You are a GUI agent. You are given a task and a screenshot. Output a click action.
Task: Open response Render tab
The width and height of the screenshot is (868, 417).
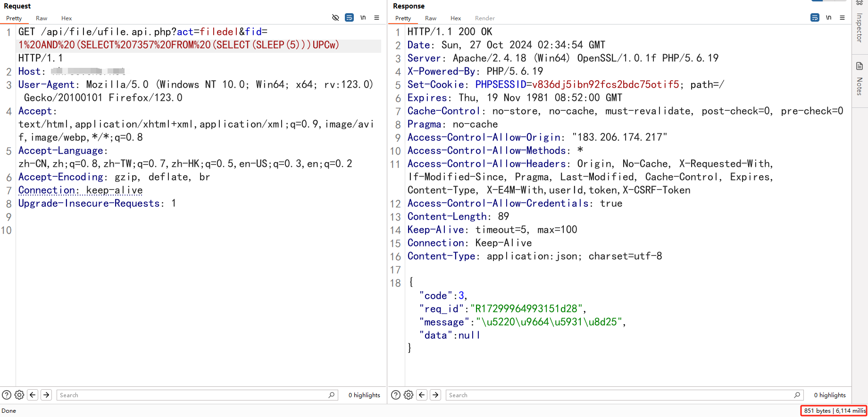tap(485, 18)
